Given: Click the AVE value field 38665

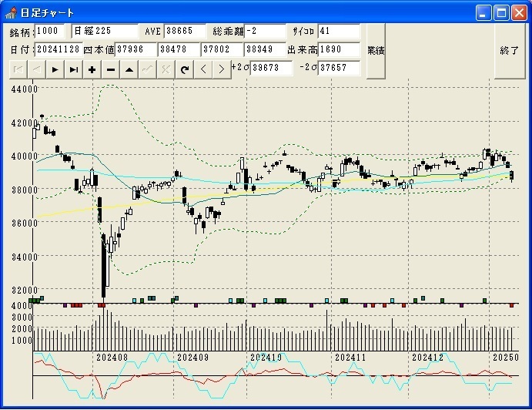Looking at the screenshot, I should (186, 31).
